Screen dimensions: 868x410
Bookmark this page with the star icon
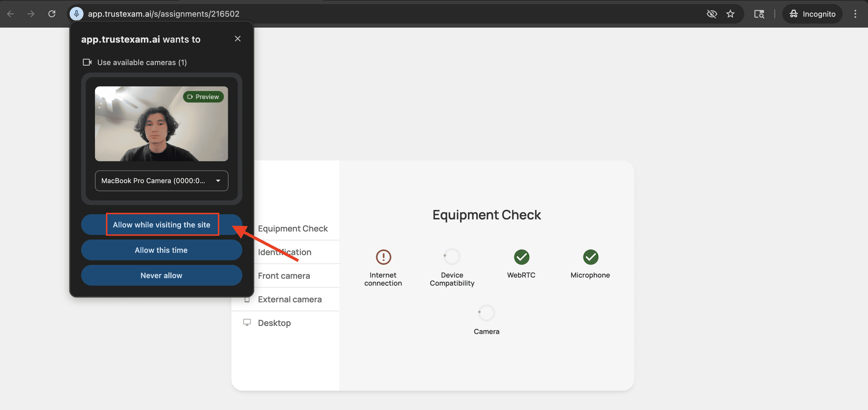click(x=730, y=14)
